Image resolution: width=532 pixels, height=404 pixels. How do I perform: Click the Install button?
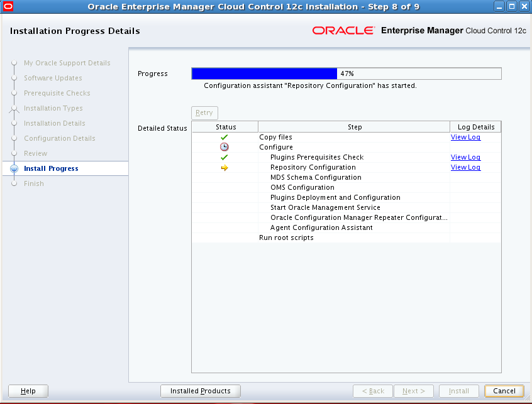pos(458,391)
